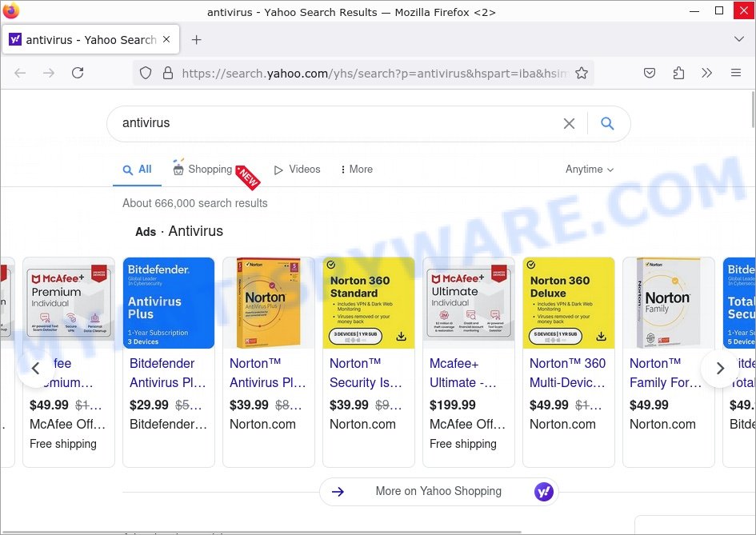Show more tools overflow chevrons
The width and height of the screenshot is (756, 535).
(707, 73)
